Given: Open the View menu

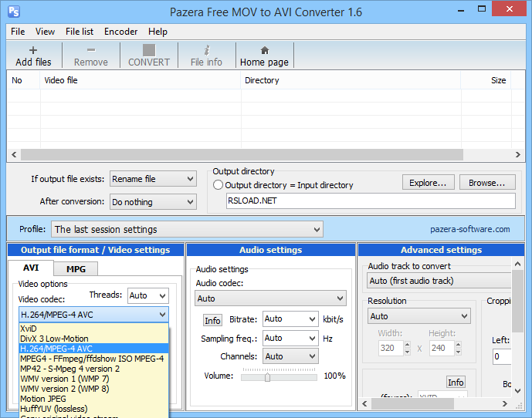Looking at the screenshot, I should [45, 32].
